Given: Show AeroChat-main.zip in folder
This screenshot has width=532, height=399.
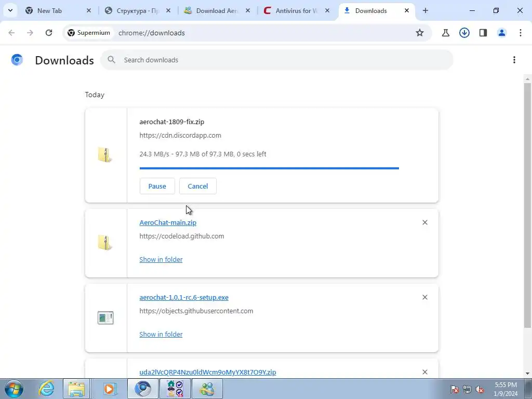Looking at the screenshot, I should point(161,259).
